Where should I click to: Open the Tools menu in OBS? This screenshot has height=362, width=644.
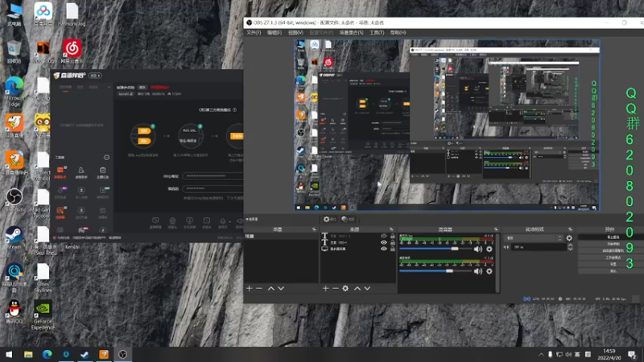(x=377, y=32)
